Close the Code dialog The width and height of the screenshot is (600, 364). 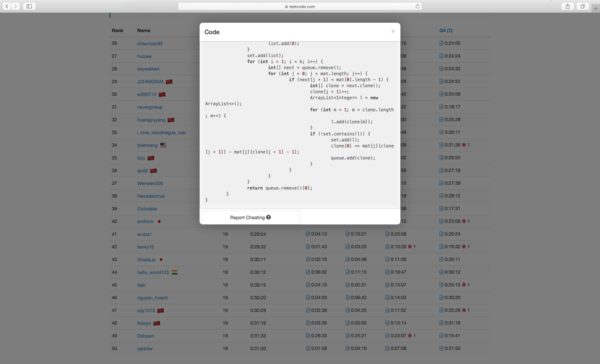tap(393, 31)
